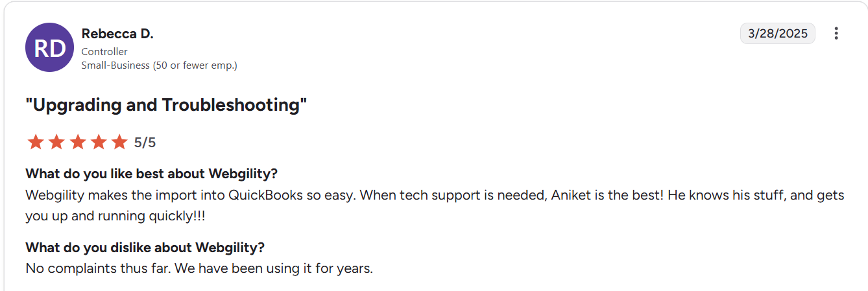Click "What do you dislike about Webgility?" heading
This screenshot has width=868, height=291.
145,248
